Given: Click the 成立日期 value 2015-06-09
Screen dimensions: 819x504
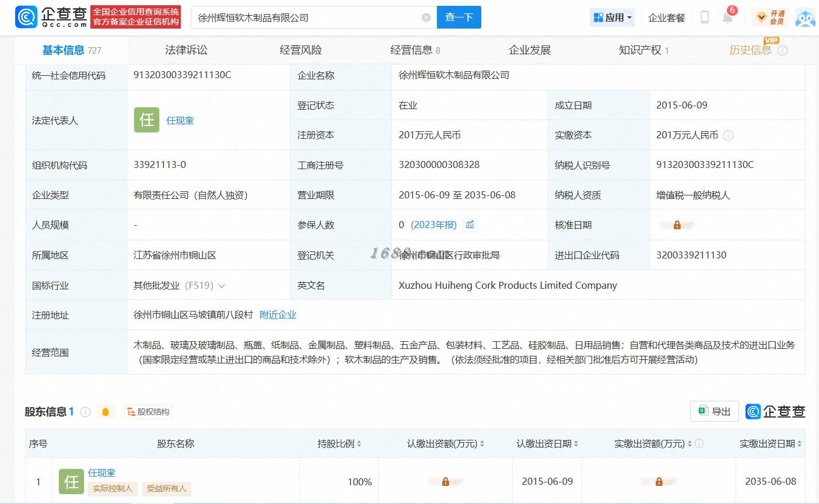Looking at the screenshot, I should [682, 105].
